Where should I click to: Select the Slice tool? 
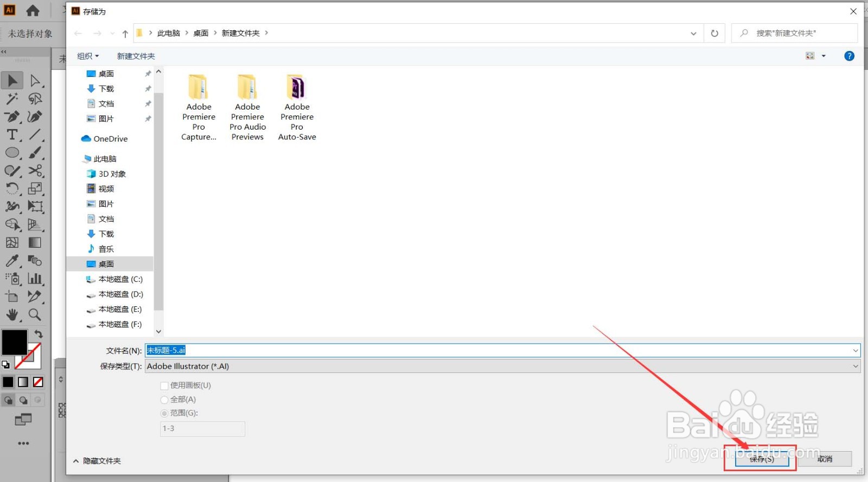(x=35, y=297)
